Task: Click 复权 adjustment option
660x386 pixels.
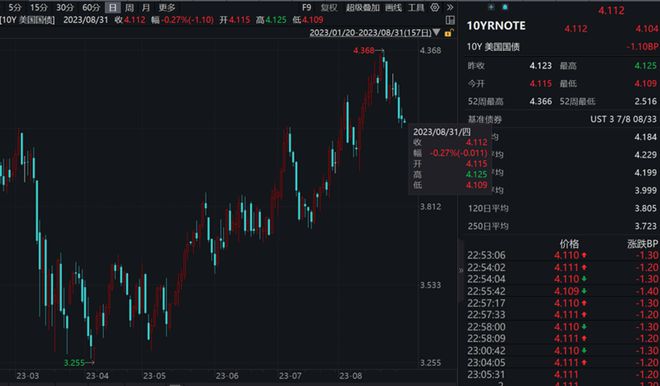Action: tap(329, 8)
